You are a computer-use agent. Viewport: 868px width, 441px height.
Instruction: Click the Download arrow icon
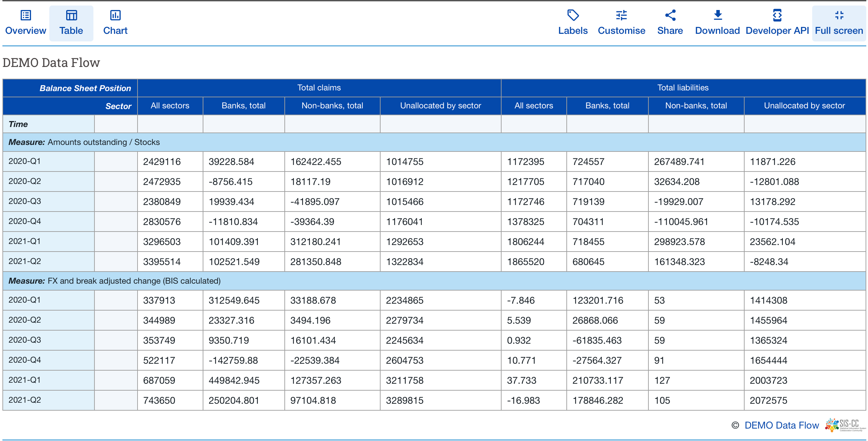coord(717,16)
